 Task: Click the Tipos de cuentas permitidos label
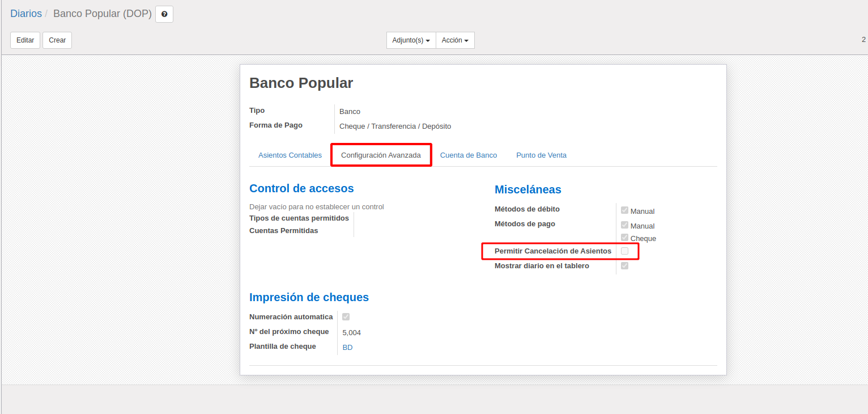tap(299, 218)
